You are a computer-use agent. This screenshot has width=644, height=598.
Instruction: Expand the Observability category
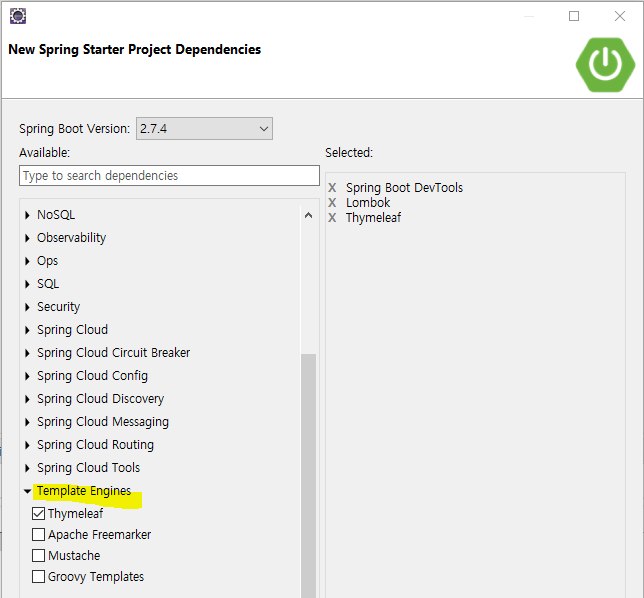click(x=27, y=238)
